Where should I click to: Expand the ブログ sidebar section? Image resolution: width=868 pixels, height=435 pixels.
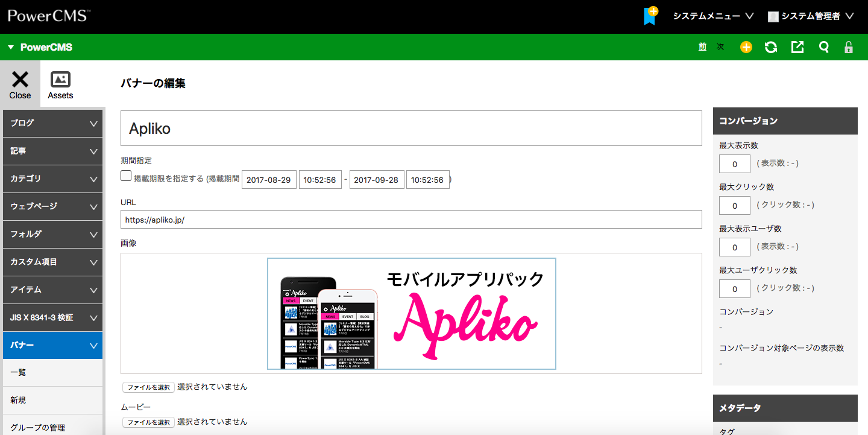pos(52,123)
